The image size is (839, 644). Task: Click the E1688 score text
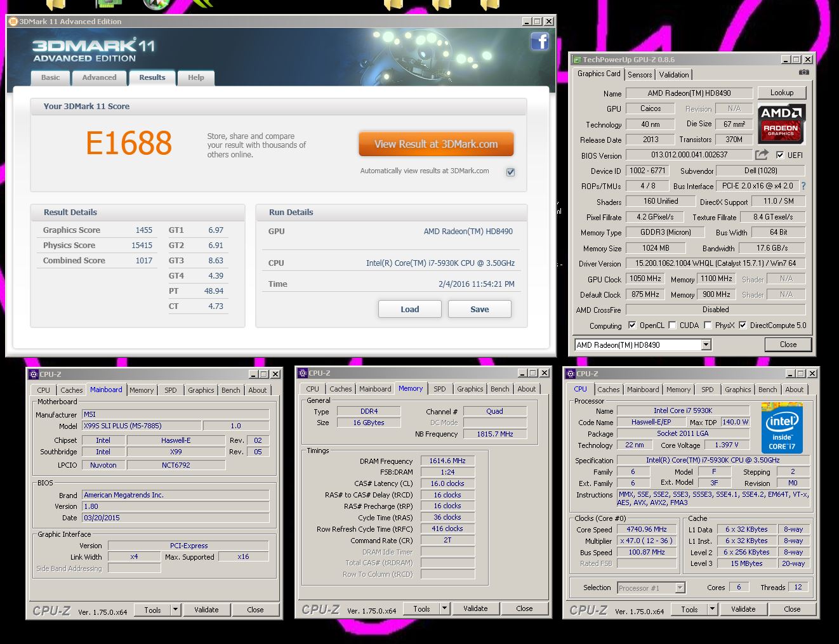129,143
